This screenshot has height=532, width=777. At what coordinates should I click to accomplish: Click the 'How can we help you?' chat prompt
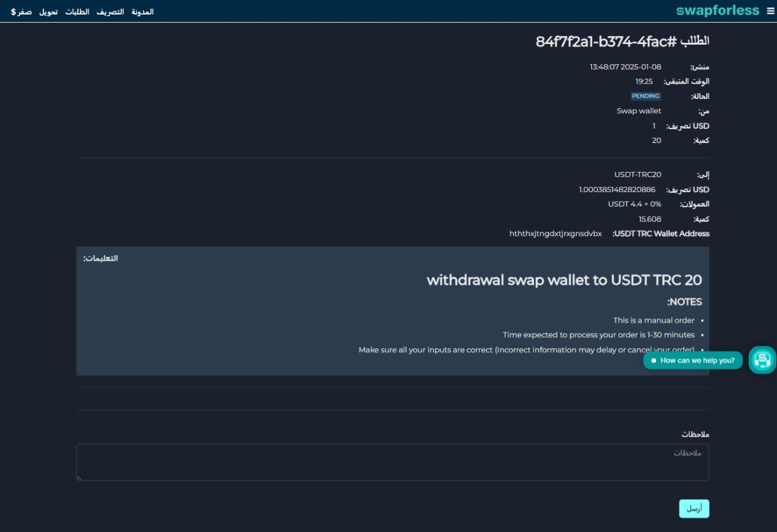coord(696,360)
